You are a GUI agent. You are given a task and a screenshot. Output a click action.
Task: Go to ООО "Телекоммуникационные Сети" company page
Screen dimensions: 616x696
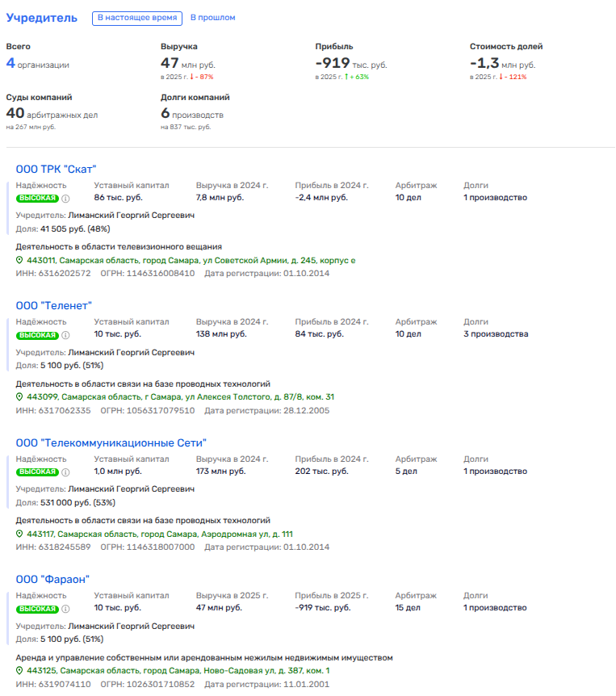click(x=111, y=442)
